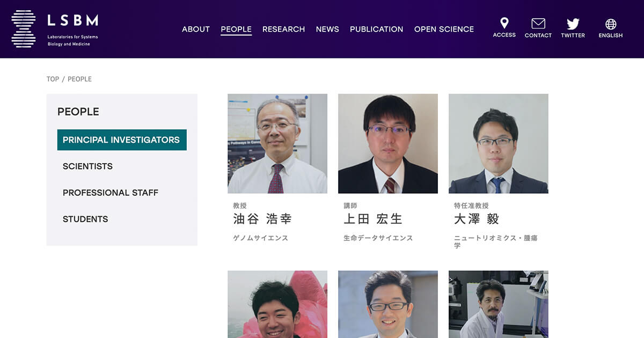This screenshot has width=644, height=338.
Task: Open NEWS in top navigation
Action: point(327,30)
